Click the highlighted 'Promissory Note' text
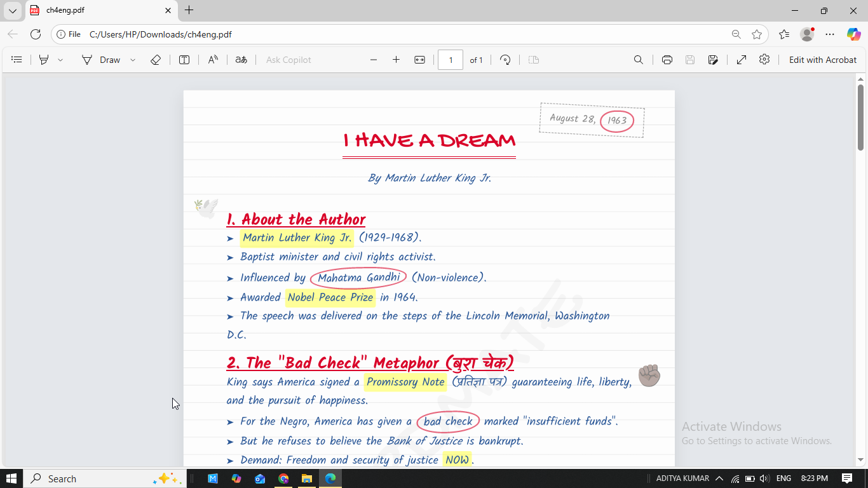This screenshot has height=488, width=868. pyautogui.click(x=405, y=382)
